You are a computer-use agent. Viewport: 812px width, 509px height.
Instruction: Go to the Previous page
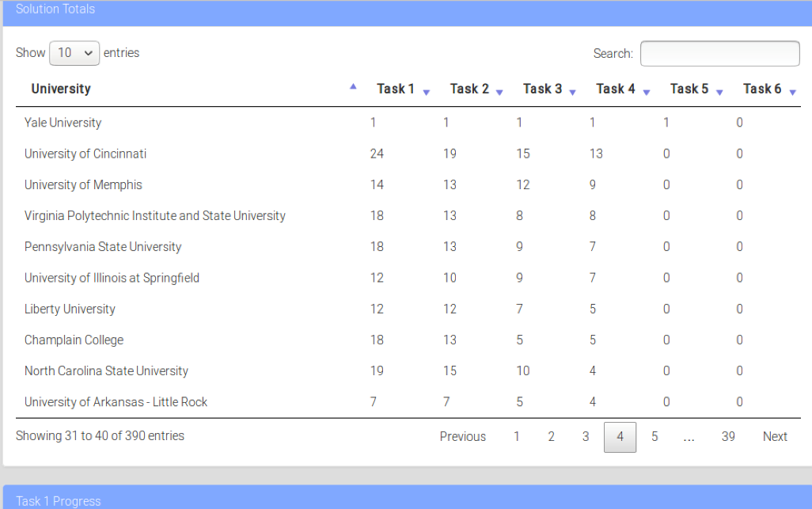point(463,437)
